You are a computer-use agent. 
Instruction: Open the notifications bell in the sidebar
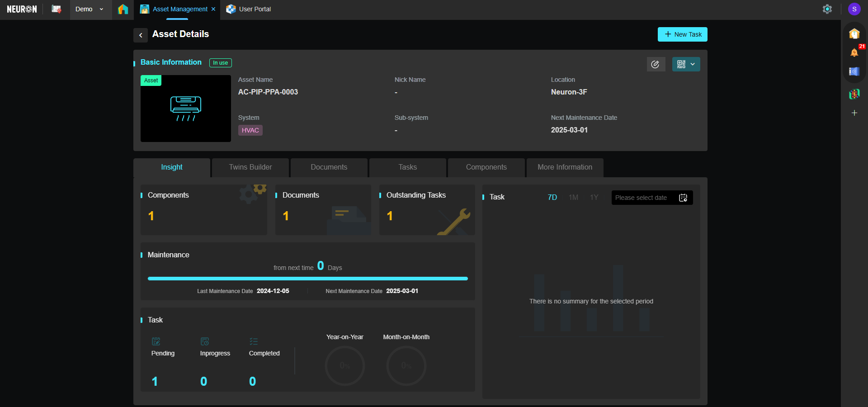tap(854, 52)
